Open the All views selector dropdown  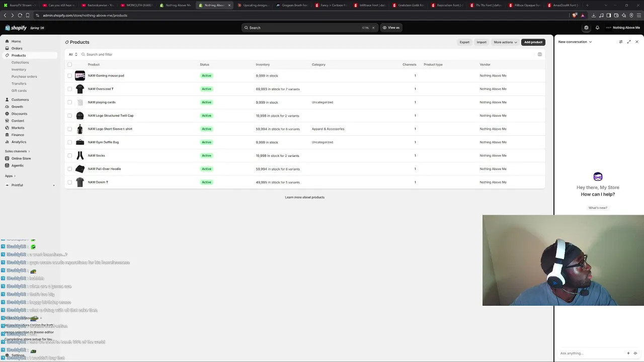point(73,54)
